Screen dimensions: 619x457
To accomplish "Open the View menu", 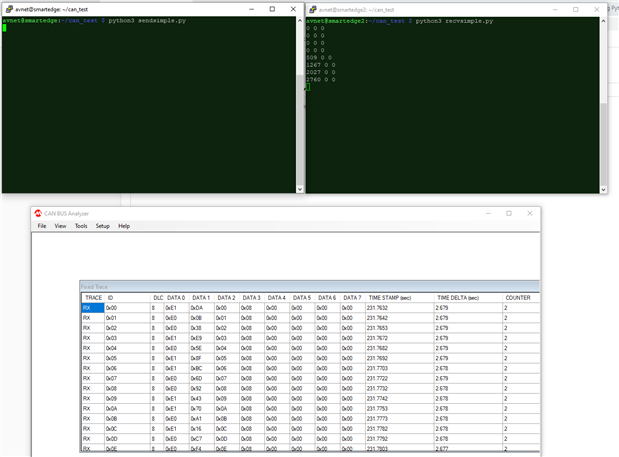I will coord(60,226).
